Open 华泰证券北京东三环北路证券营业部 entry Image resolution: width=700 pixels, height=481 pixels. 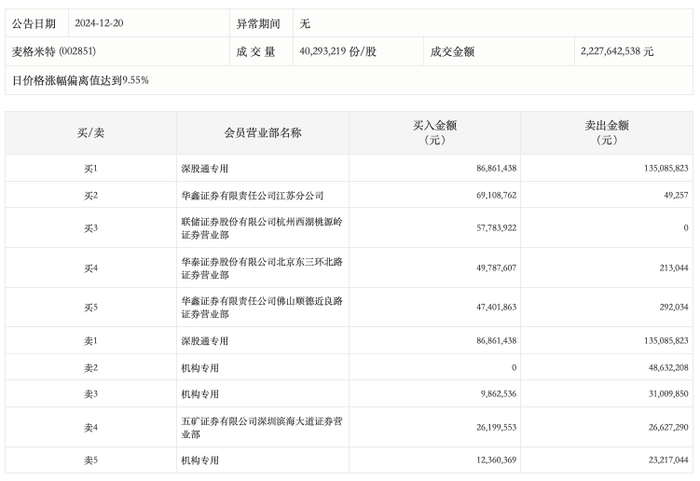(262, 268)
